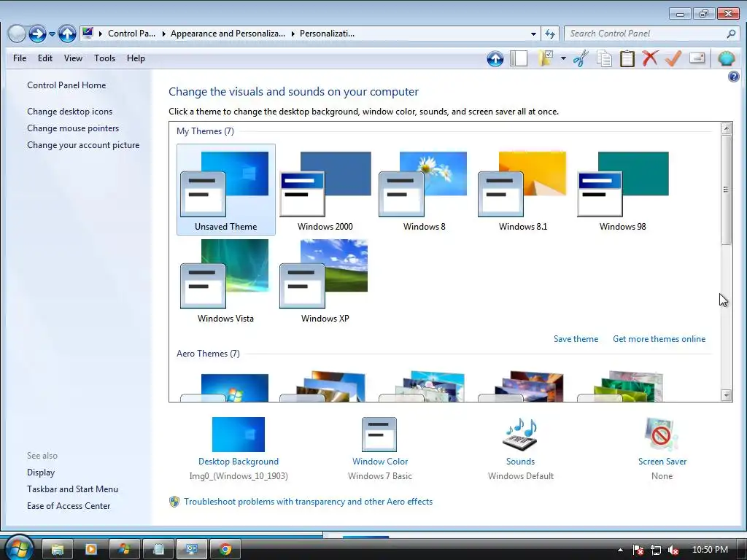Click the Windows Start orb
747x560 pixels.
(x=19, y=548)
